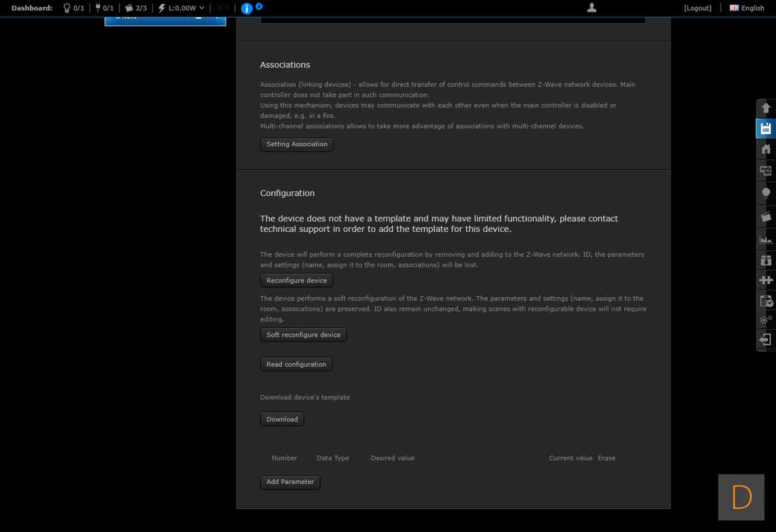Open the puzzle piece plugins icon in sidebar
The width and height of the screenshot is (776, 532).
point(766,280)
